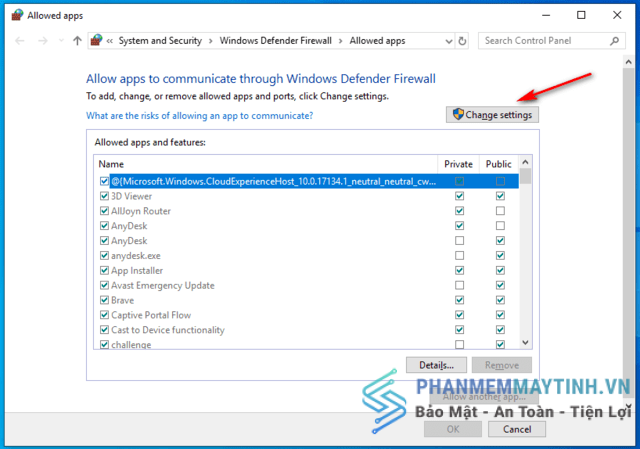Go up one level with the Up arrow
Viewport: 640px width, 449px height.
(x=77, y=40)
